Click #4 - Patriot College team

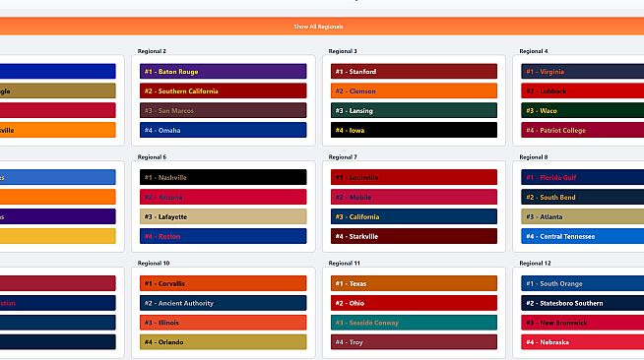point(582,130)
